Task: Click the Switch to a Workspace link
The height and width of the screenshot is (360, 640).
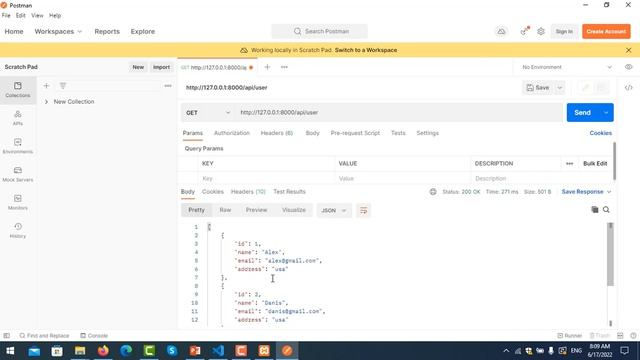Action: click(x=366, y=50)
